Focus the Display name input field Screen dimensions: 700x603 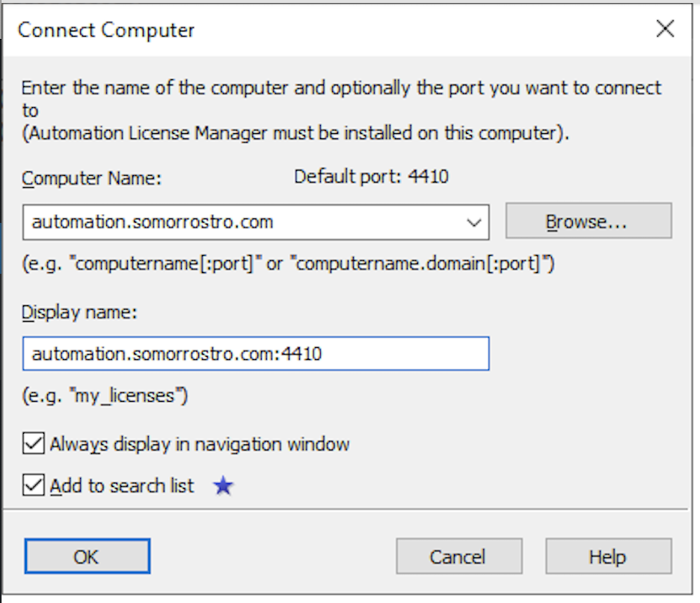click(256, 354)
